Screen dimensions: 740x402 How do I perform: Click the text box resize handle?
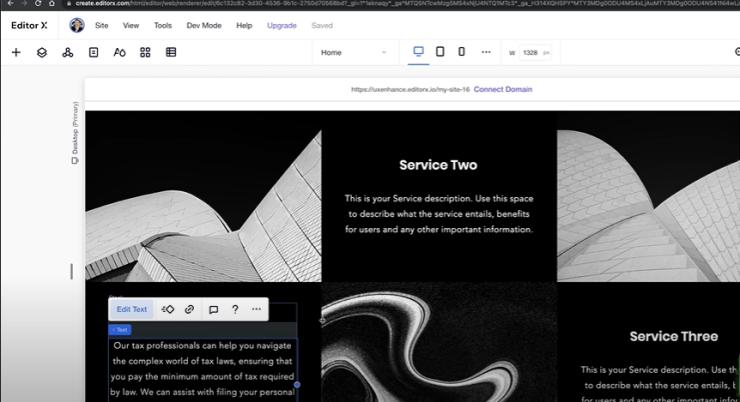(297, 385)
